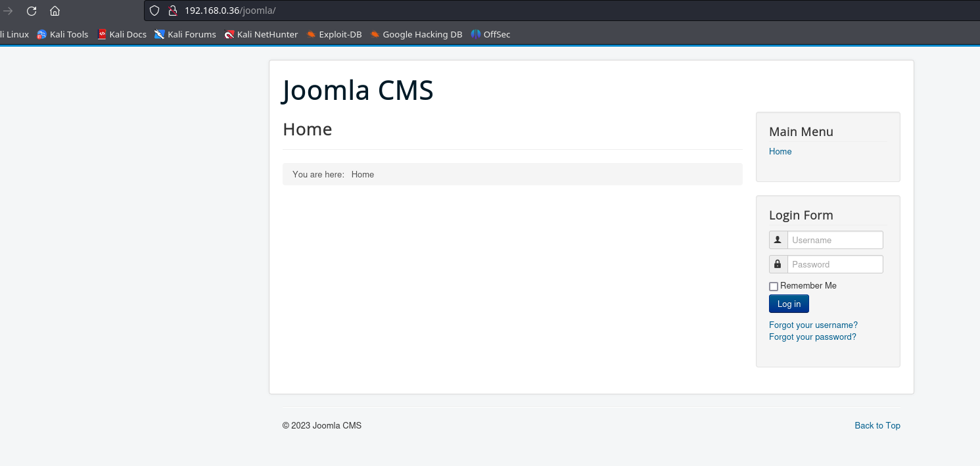Enable the Remember Me checkbox
Image resolution: width=980 pixels, height=466 pixels.
(774, 287)
